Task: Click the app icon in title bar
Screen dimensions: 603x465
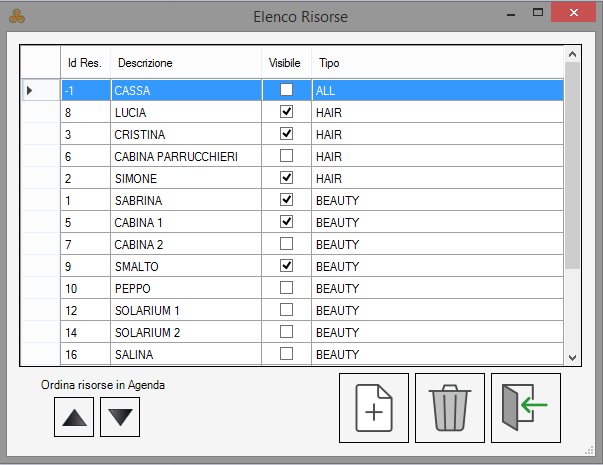Action: (17, 16)
